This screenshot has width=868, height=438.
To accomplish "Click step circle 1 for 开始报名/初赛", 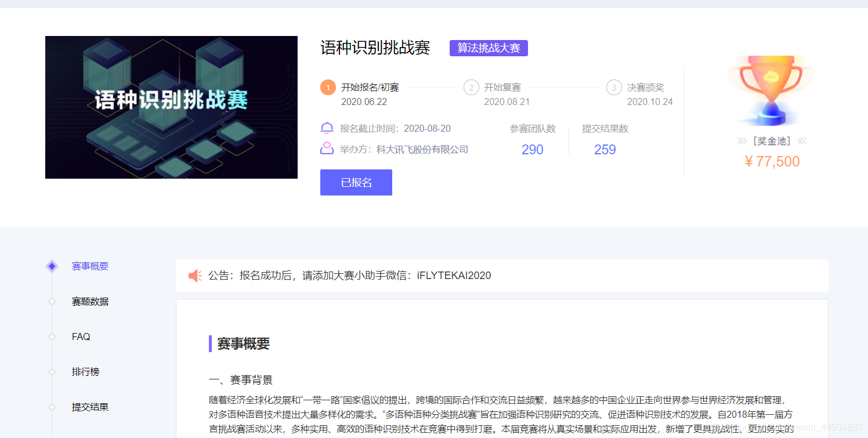I will tap(328, 87).
